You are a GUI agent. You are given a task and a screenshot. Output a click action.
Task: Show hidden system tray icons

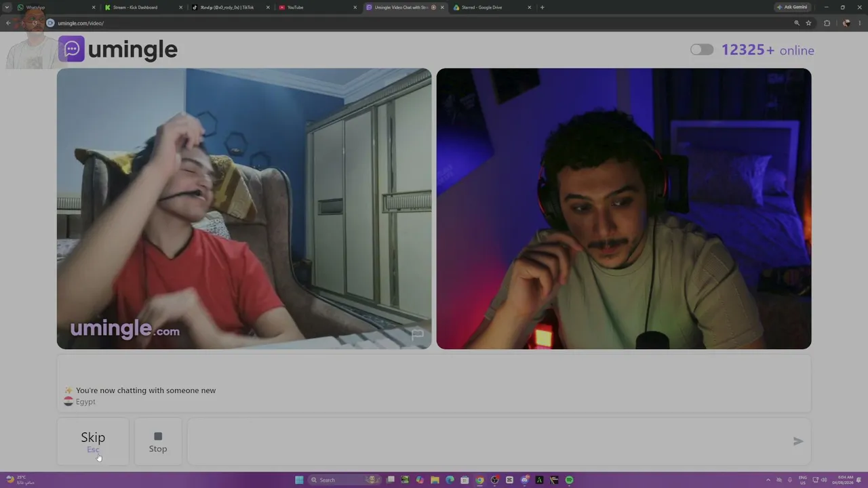tap(768, 480)
